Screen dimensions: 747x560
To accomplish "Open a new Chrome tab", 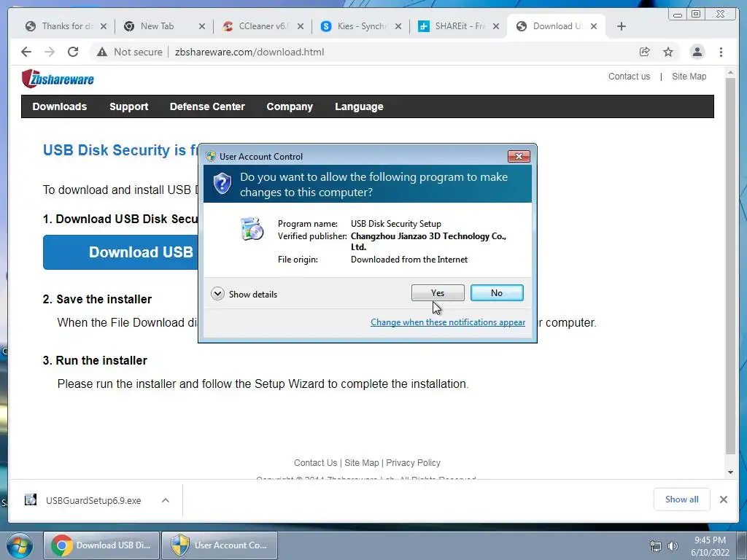I will tap(622, 26).
